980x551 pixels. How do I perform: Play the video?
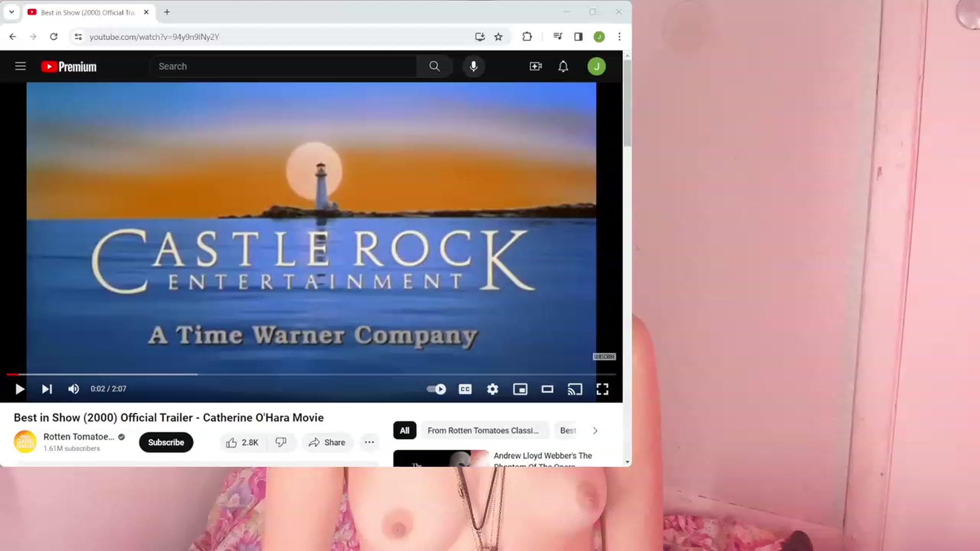point(19,389)
